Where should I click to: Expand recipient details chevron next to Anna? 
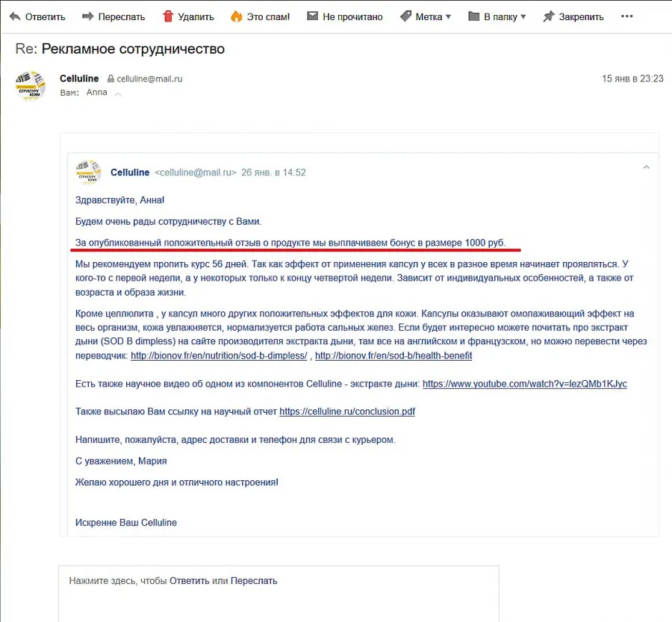click(118, 94)
